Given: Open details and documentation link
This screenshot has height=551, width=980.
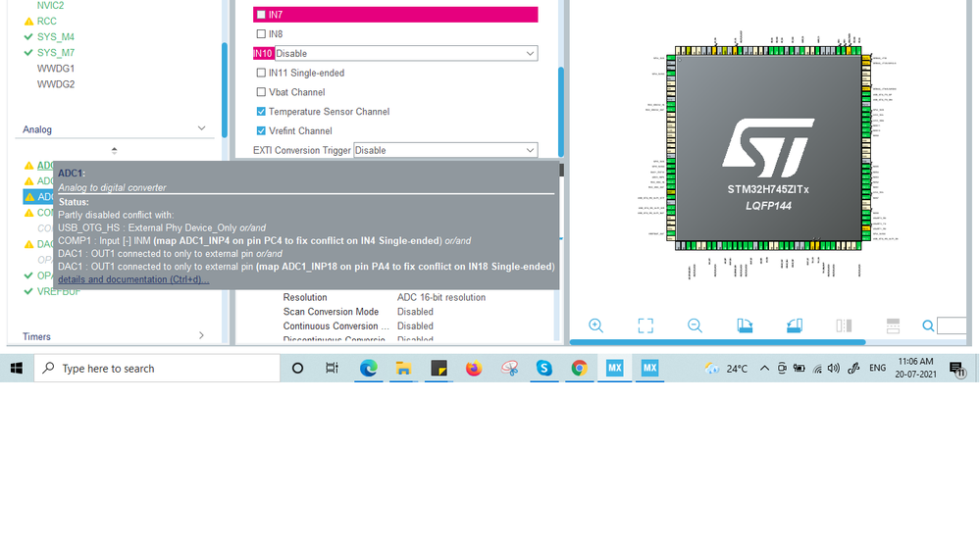Looking at the screenshot, I should click(x=133, y=279).
